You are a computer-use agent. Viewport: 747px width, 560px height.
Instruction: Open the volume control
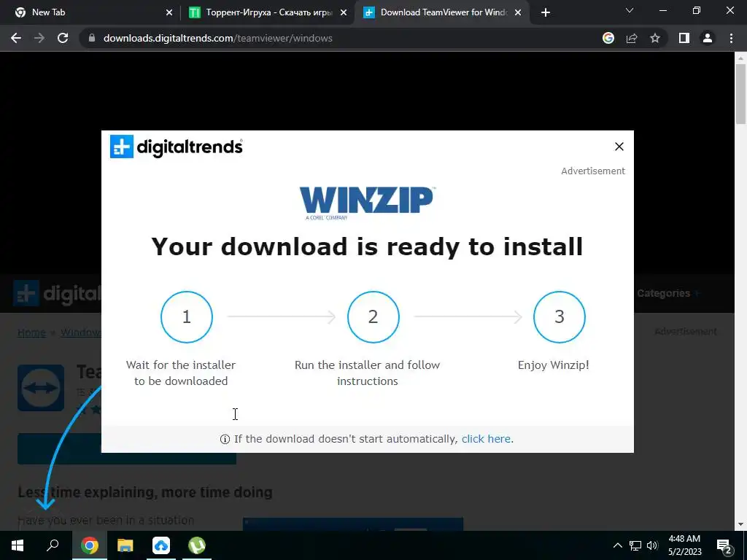click(x=652, y=545)
